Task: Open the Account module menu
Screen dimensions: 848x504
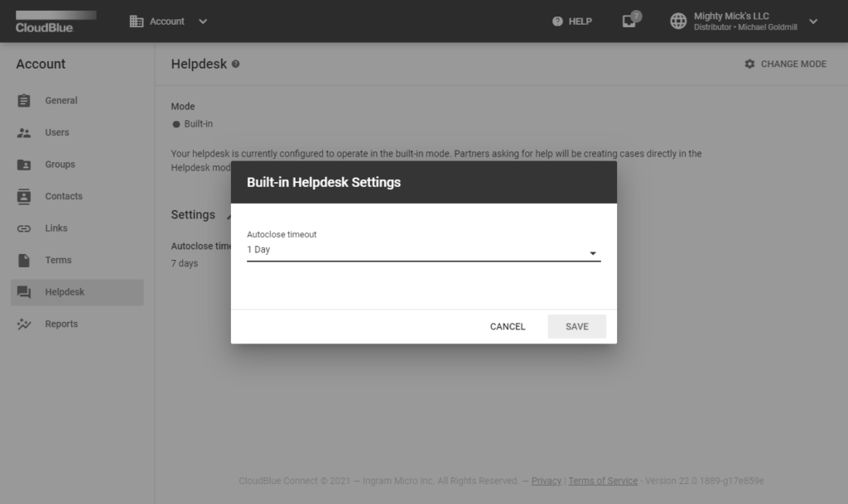Action: tap(157, 22)
